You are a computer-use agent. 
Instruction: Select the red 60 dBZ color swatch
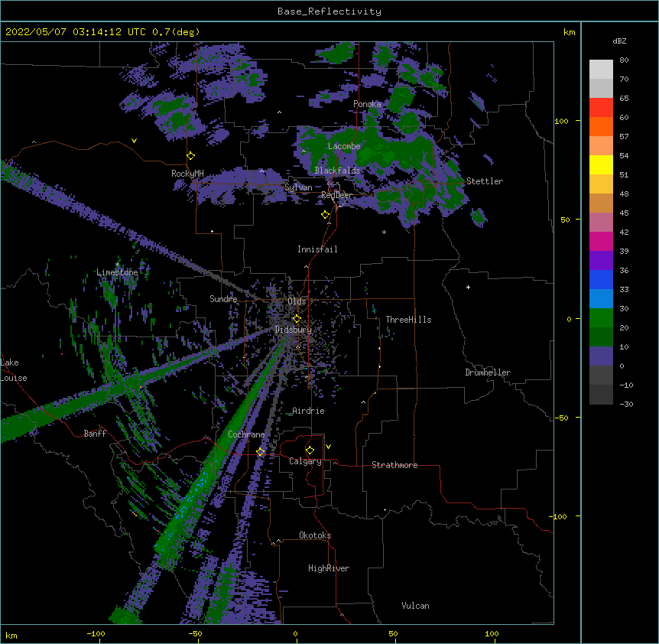601,108
